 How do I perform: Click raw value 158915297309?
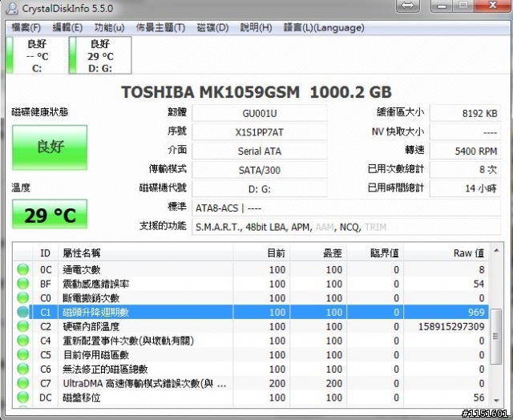[x=451, y=326]
